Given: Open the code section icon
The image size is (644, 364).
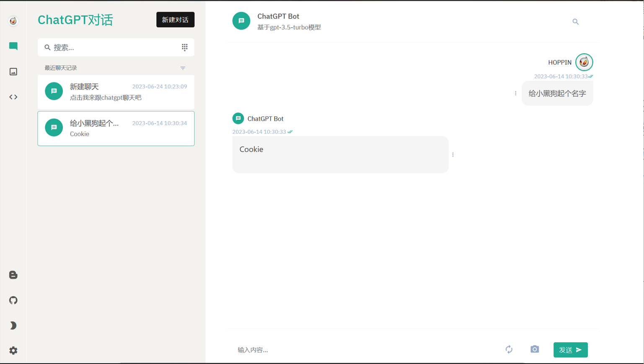Looking at the screenshot, I should click(x=13, y=97).
